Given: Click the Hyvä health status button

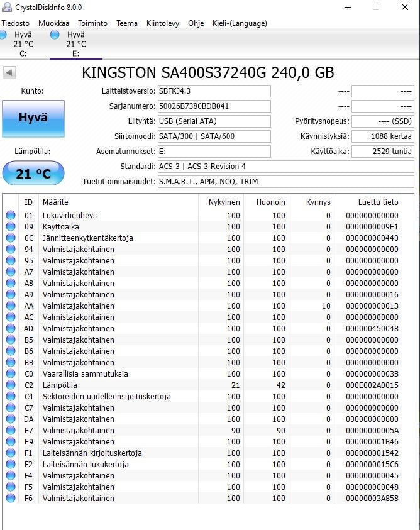Looking at the screenshot, I should tap(33, 119).
